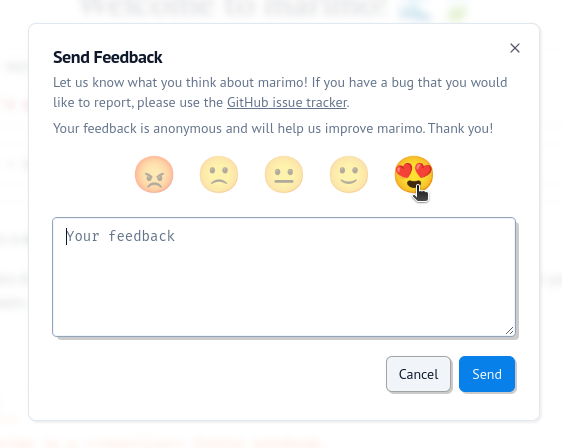562x448 pixels.
Task: Click the Send Feedback dialog title
Action: click(108, 57)
